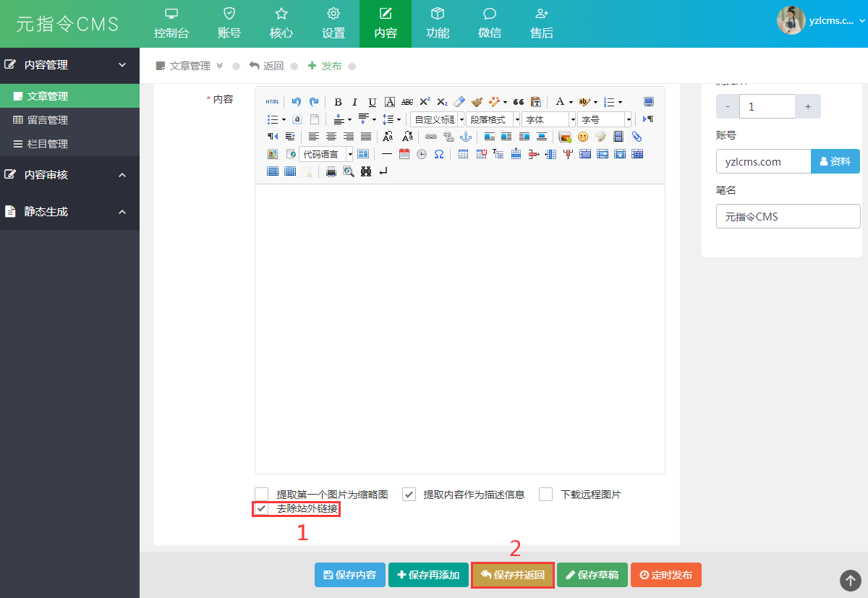Select 栏目管理 in sidebar
This screenshot has height=598, width=868.
coord(69,144)
